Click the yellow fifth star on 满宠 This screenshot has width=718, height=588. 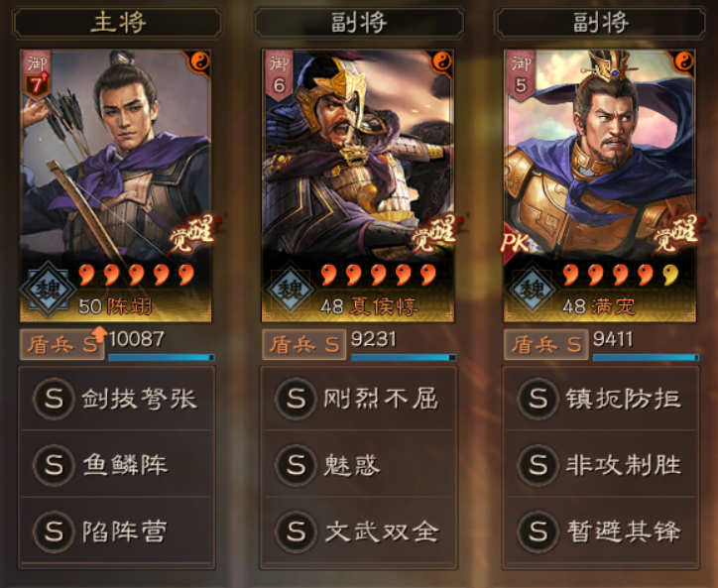670,275
